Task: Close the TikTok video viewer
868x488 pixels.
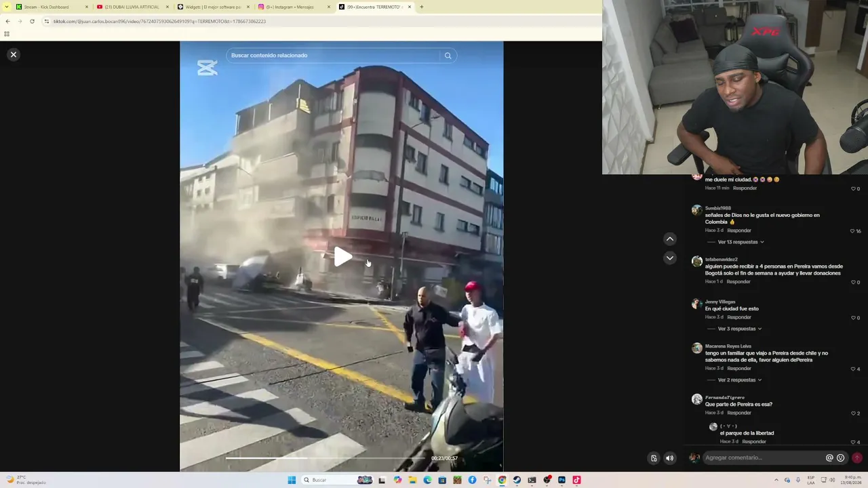Action: pyautogui.click(x=14, y=54)
